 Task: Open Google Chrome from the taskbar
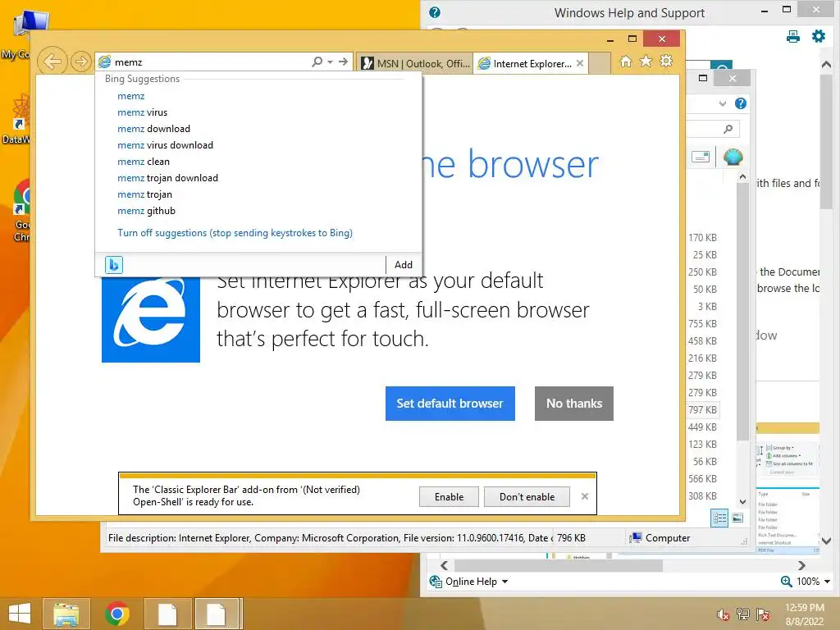pos(117,614)
